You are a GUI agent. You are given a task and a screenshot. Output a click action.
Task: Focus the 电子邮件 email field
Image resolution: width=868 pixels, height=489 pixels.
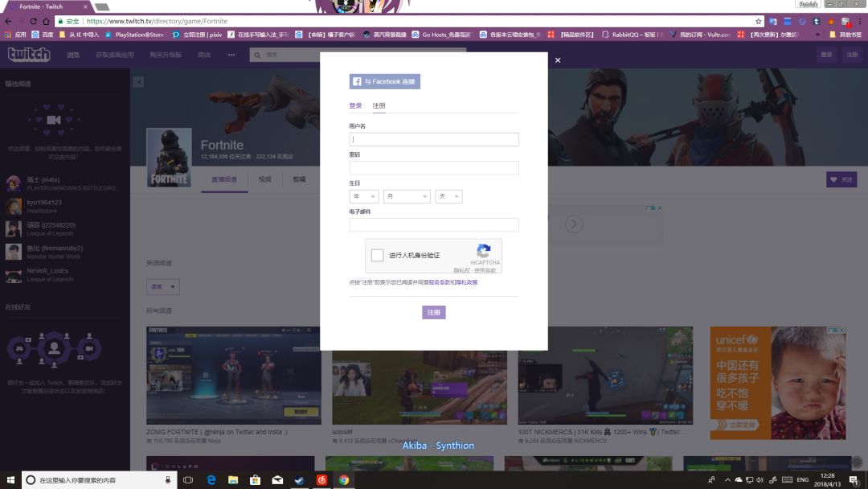point(434,225)
